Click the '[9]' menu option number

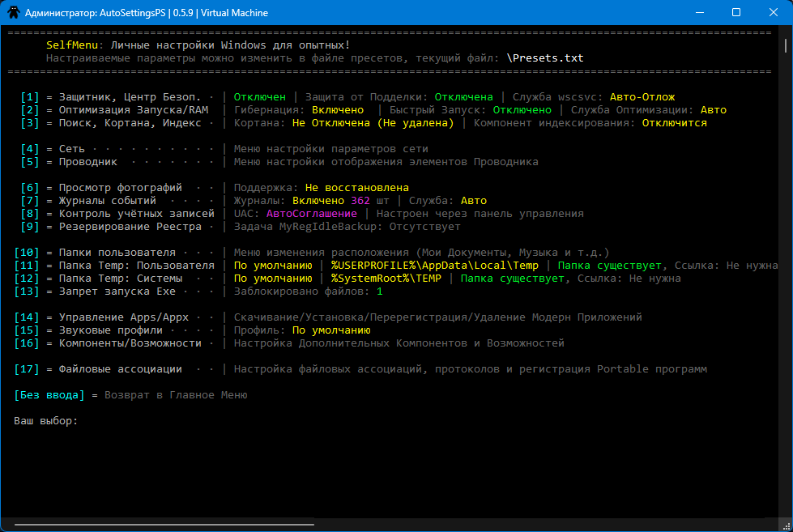click(x=30, y=227)
